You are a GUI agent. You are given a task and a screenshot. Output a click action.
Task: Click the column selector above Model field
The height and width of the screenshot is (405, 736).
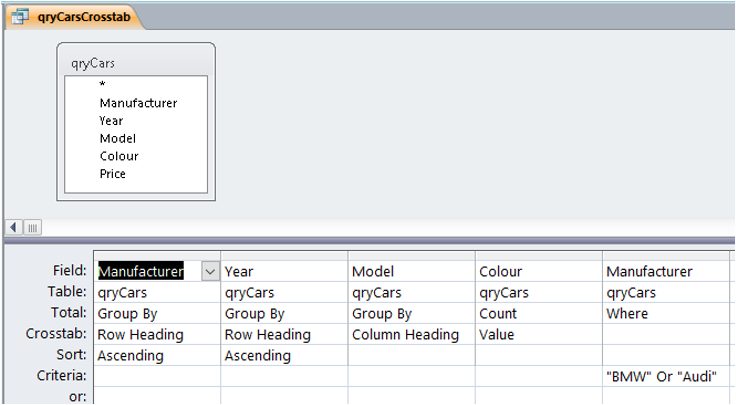pos(412,256)
